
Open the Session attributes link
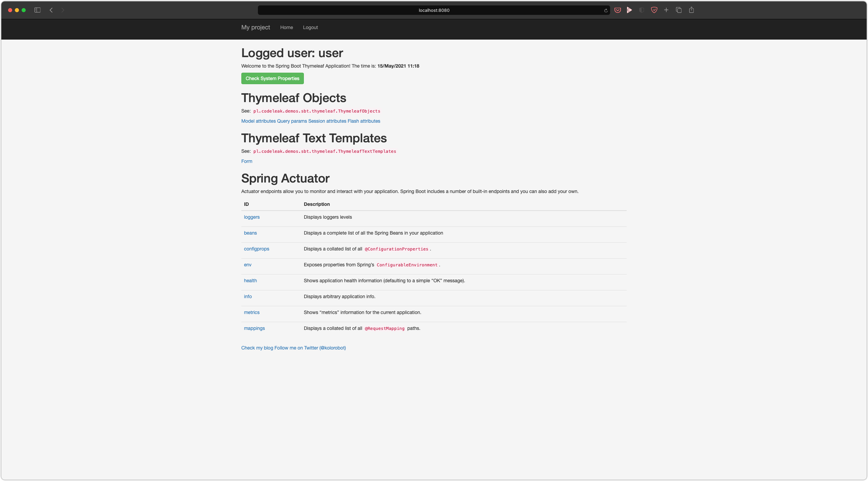(x=327, y=121)
